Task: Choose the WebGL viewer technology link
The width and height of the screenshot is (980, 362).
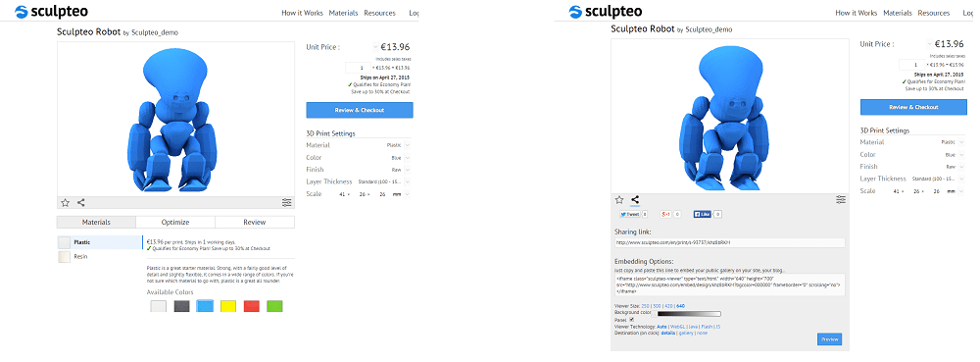Action: (x=677, y=327)
